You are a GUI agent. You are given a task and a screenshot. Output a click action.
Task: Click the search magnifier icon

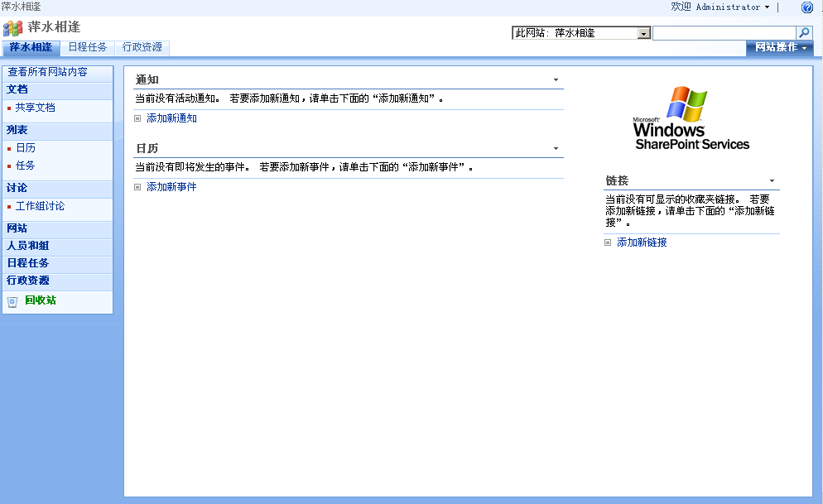click(x=804, y=33)
